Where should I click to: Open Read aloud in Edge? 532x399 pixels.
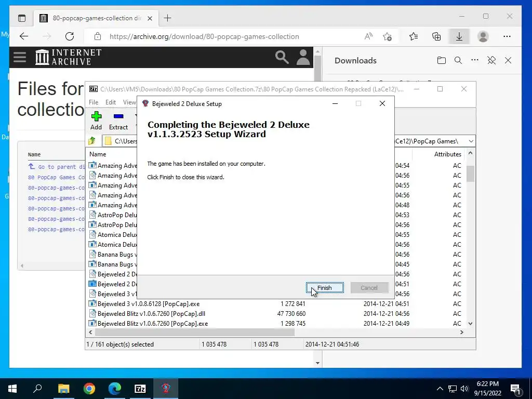pos(368,36)
